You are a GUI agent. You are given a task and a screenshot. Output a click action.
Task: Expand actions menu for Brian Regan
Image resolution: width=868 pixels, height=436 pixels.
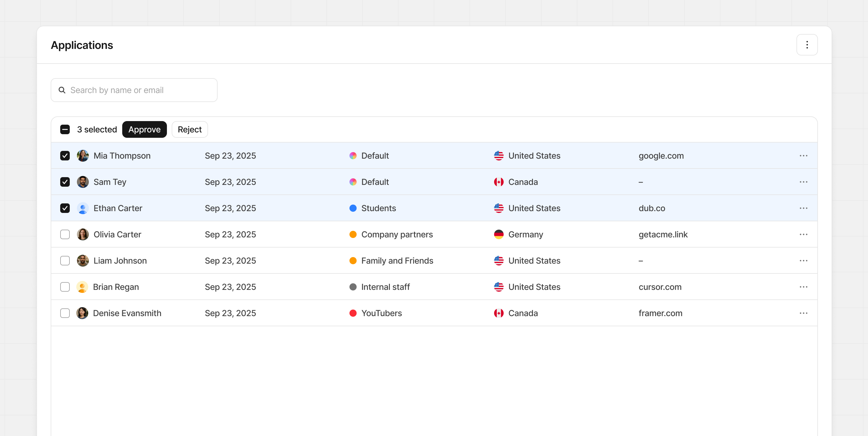click(803, 287)
